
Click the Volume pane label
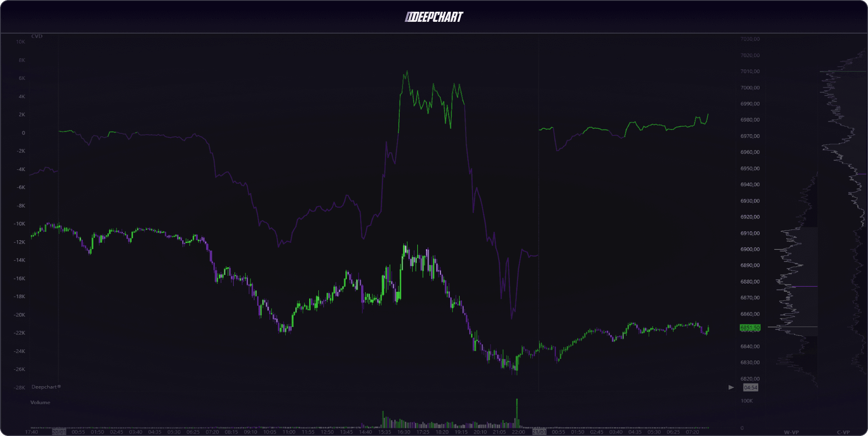coord(40,402)
